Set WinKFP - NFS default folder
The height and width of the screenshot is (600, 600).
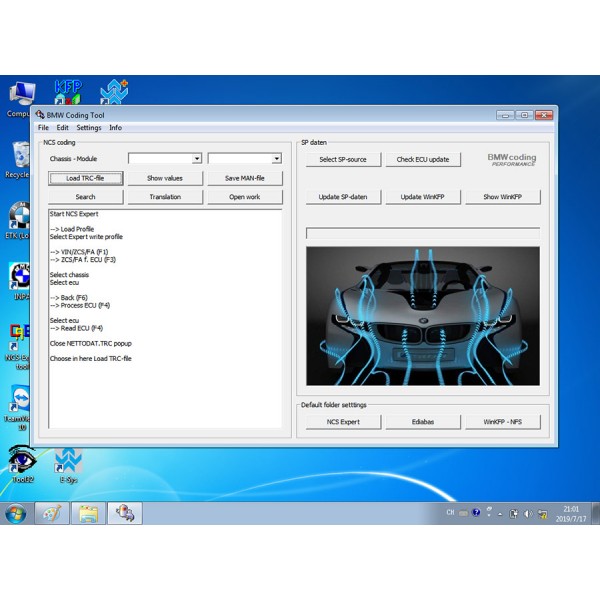coord(503,422)
